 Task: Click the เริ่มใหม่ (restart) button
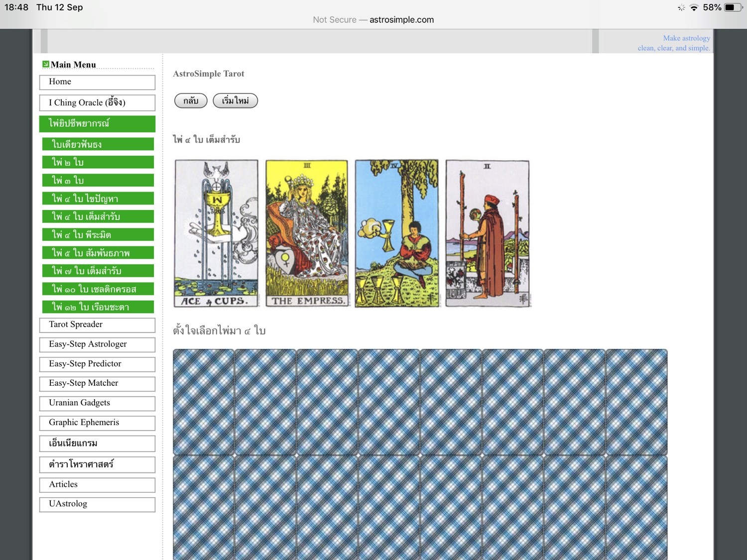tap(235, 101)
